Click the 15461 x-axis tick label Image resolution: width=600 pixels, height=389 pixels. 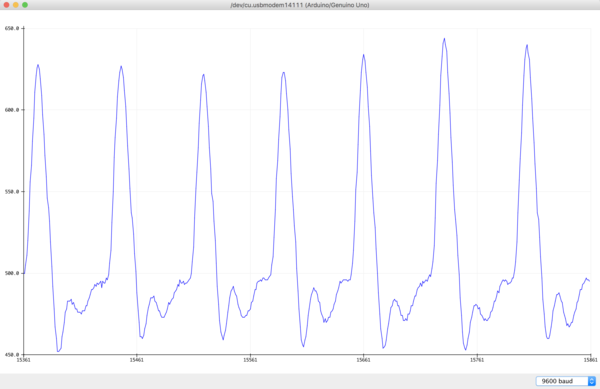click(137, 360)
